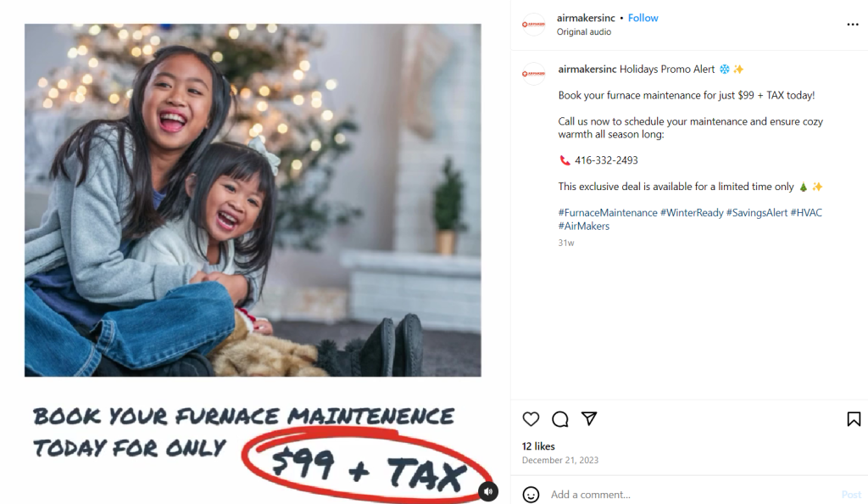The width and height of the screenshot is (868, 504).
Task: Open the #AirMakers hashtag
Action: [583, 226]
